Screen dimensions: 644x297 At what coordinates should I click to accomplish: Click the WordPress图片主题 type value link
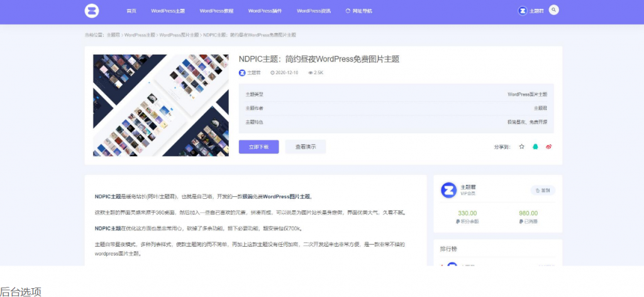pos(528,94)
